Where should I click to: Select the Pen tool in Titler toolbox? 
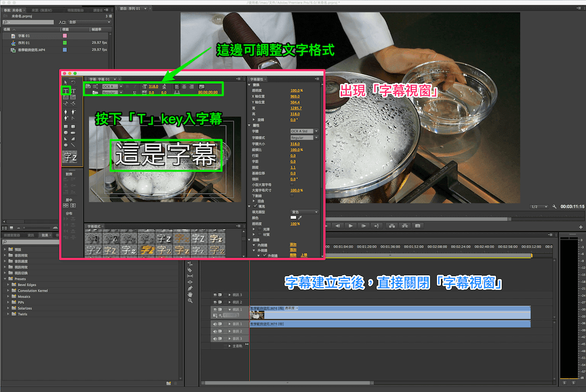pos(66,112)
